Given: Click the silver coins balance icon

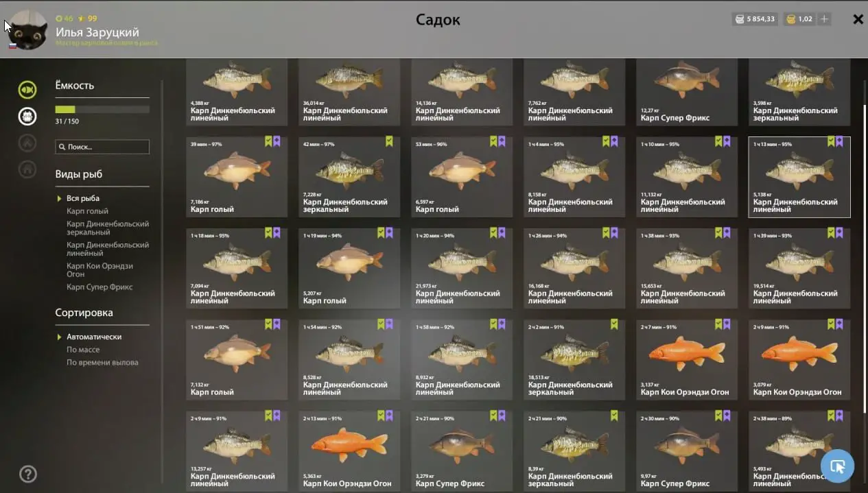Looking at the screenshot, I should (x=740, y=19).
